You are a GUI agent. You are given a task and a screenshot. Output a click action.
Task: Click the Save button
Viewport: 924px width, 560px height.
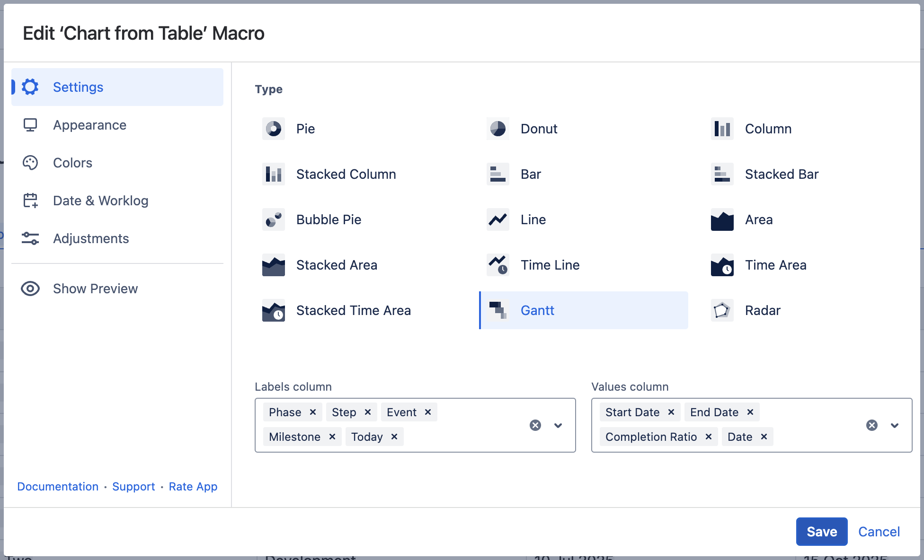coord(822,532)
